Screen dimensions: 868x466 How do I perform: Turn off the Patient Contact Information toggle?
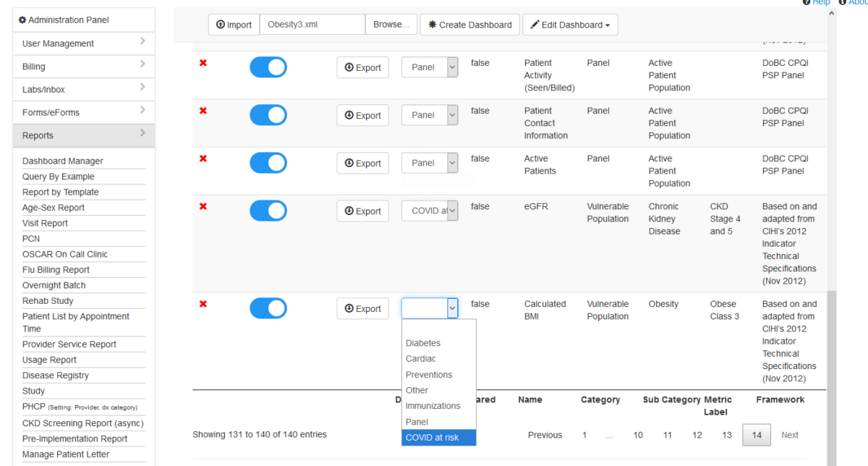[268, 114]
